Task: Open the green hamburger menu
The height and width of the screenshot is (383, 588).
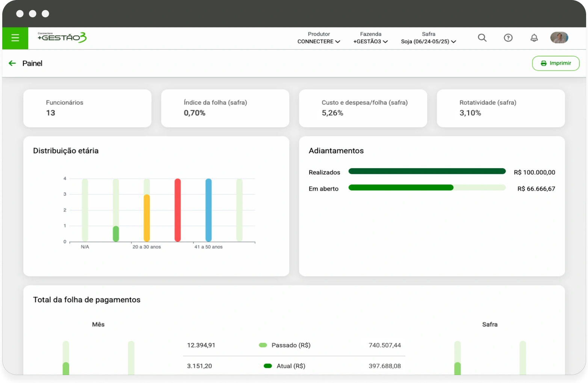Action: coord(15,38)
